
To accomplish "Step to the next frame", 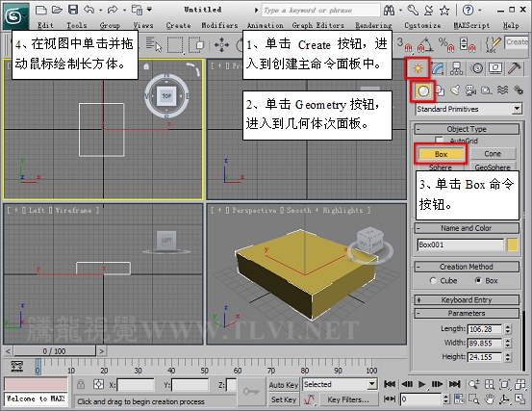I will [x=437, y=384].
